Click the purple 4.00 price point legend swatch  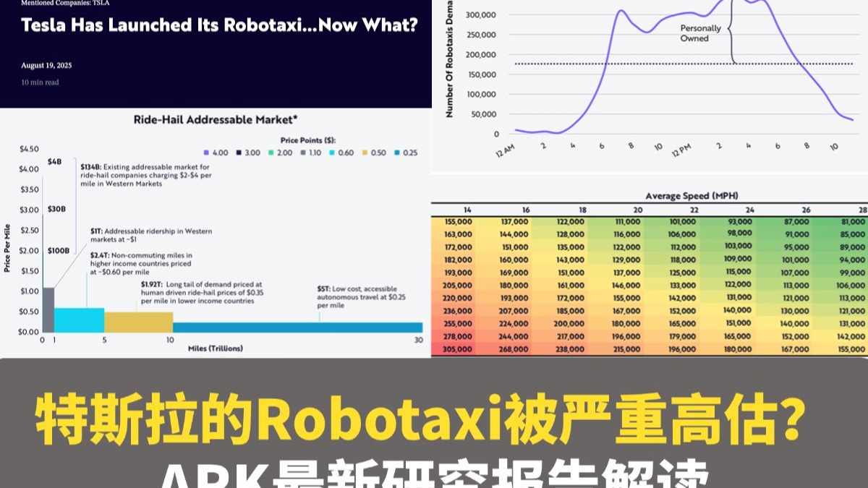click(207, 153)
